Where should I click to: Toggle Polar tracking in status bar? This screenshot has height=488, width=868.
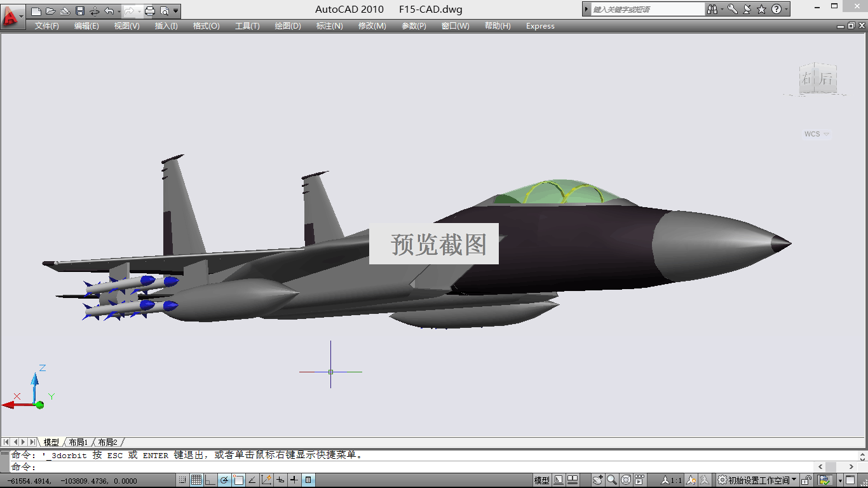(224, 480)
